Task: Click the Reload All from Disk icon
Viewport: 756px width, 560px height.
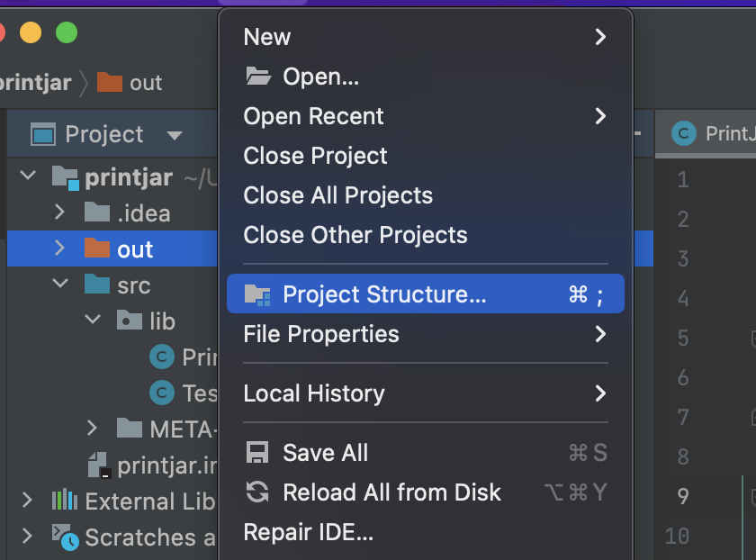Action: click(257, 492)
